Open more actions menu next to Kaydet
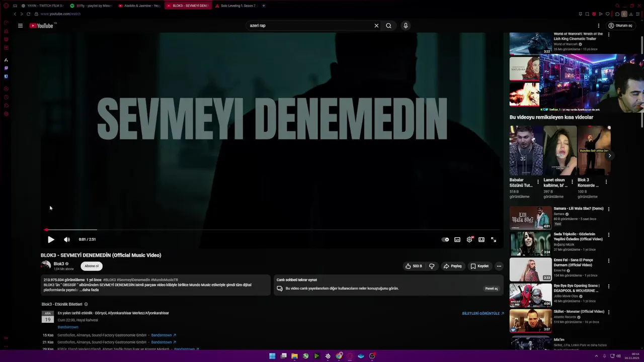This screenshot has height=362, width=644. pos(499,266)
